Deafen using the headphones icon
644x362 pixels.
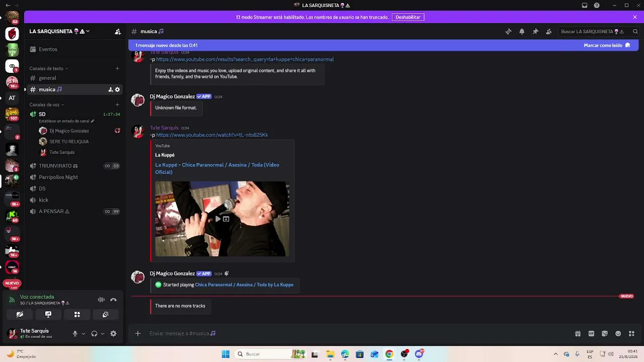tap(94, 333)
